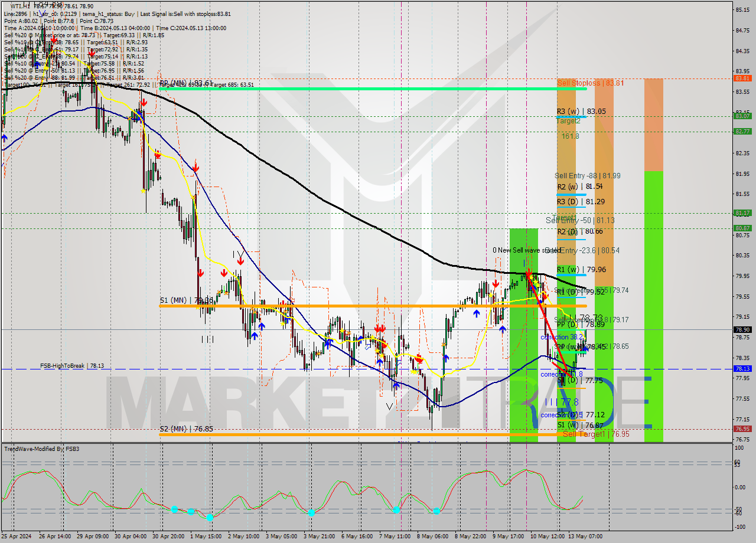Click the 'Target2' label
The image size is (756, 543).
pyautogui.click(x=568, y=120)
